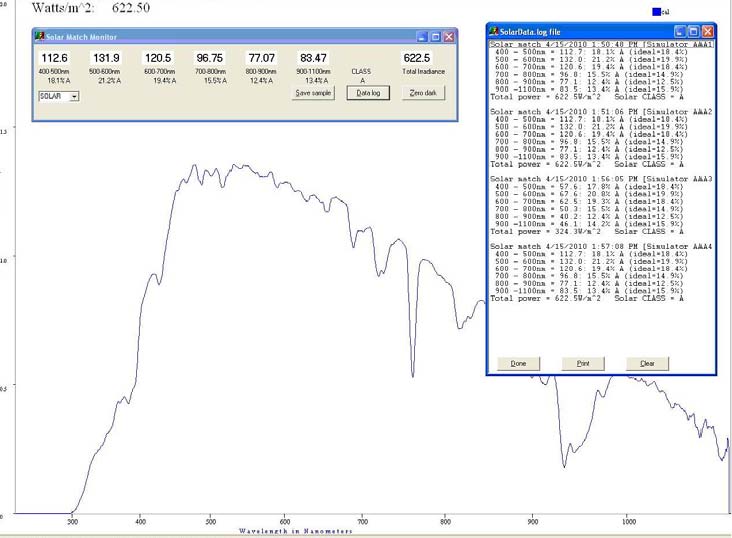Image resolution: width=732 pixels, height=538 pixels.
Task: Close the SolarData.log file window
Action: point(708,31)
